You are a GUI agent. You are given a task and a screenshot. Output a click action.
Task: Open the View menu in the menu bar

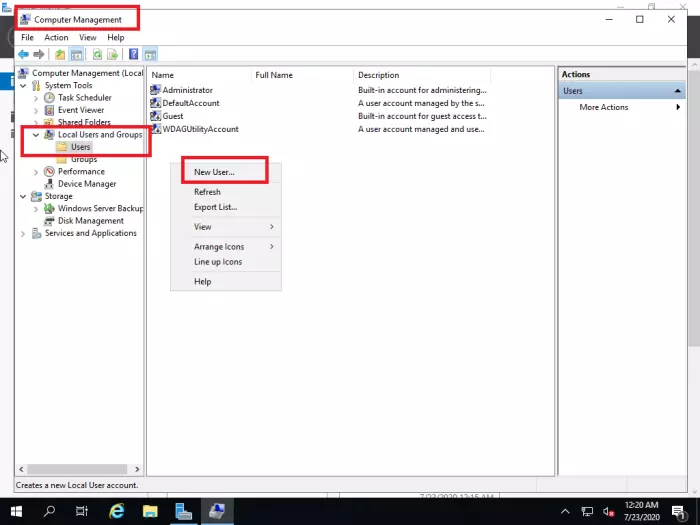(88, 38)
